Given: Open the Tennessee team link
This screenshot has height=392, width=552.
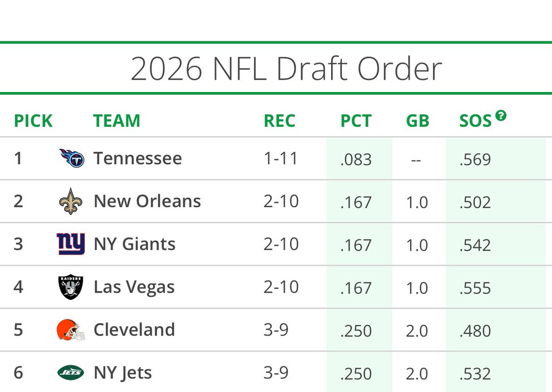Looking at the screenshot, I should coord(138,159).
